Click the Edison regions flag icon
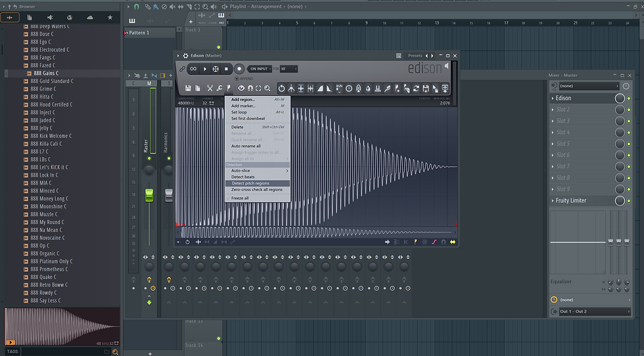 point(229,88)
